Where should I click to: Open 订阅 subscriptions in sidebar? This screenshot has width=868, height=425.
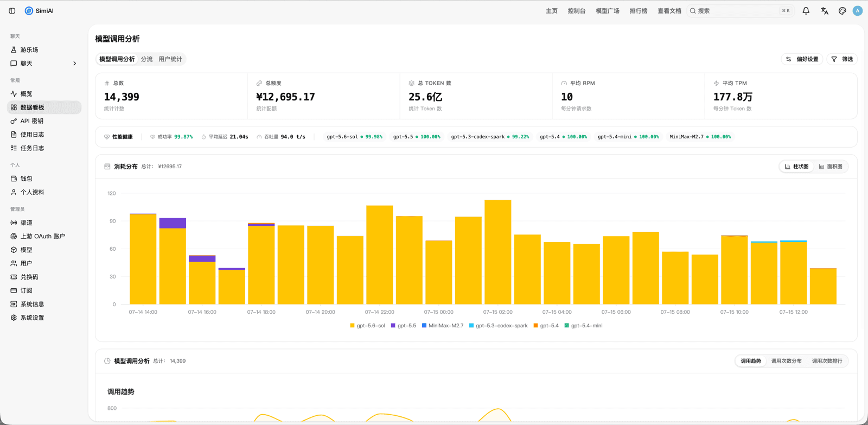tap(44, 290)
